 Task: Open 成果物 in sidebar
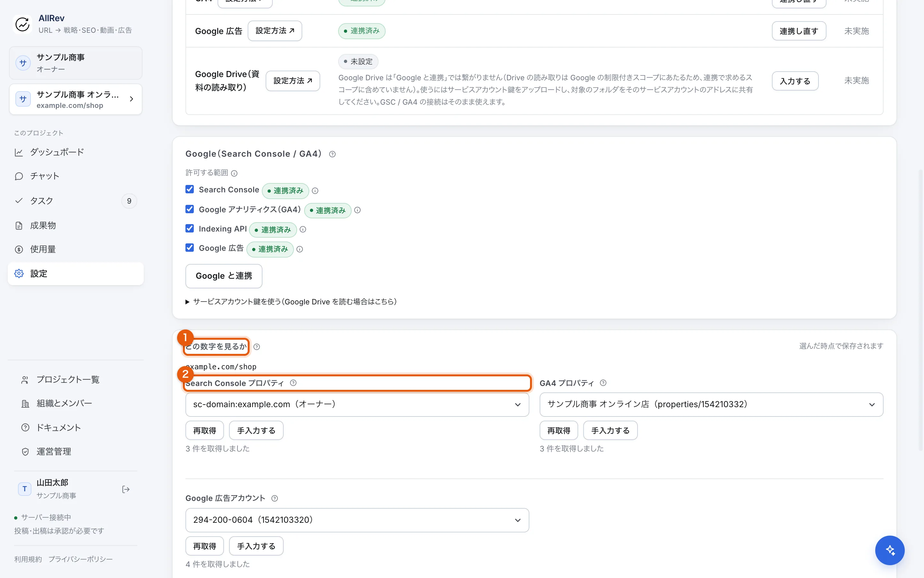pos(76,225)
